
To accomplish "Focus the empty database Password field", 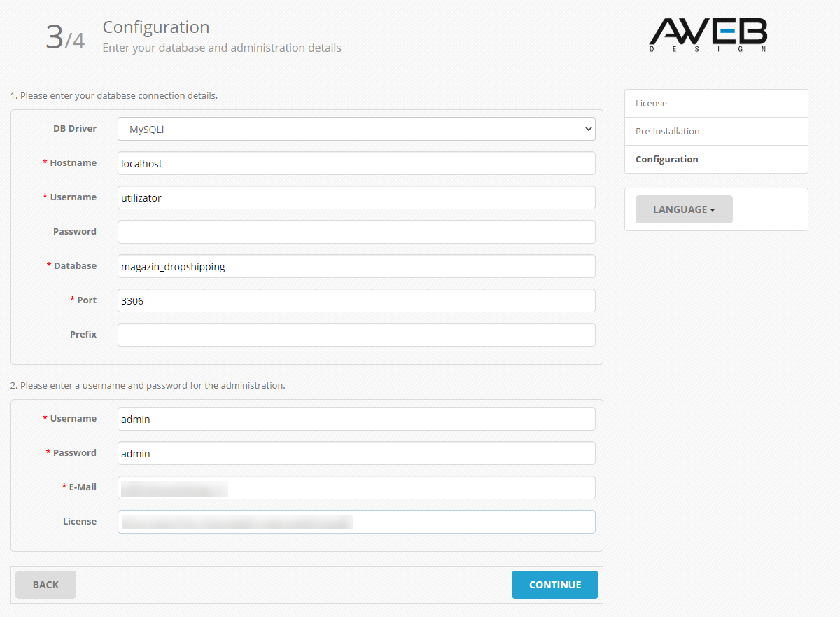I will pyautogui.click(x=356, y=232).
